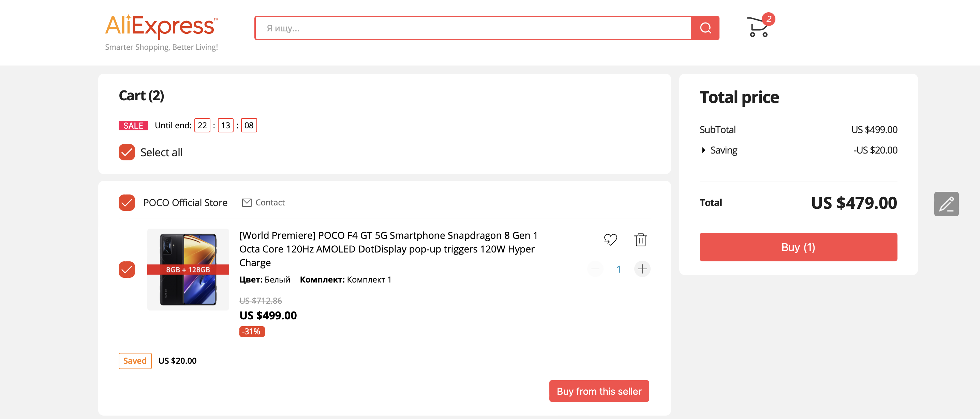Image resolution: width=980 pixels, height=419 pixels.
Task: Click the floating edit pencil icon
Action: click(946, 204)
